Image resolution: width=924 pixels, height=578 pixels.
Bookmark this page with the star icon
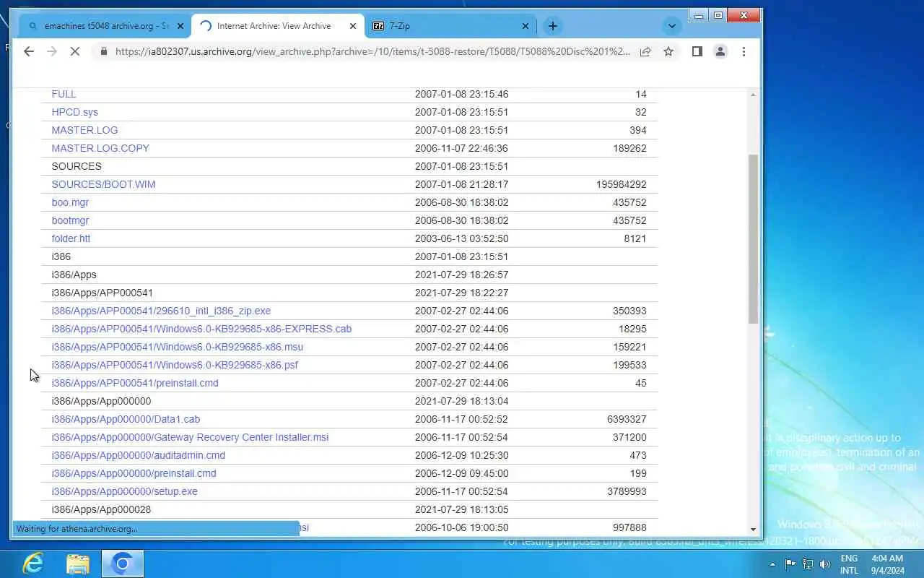[668, 51]
